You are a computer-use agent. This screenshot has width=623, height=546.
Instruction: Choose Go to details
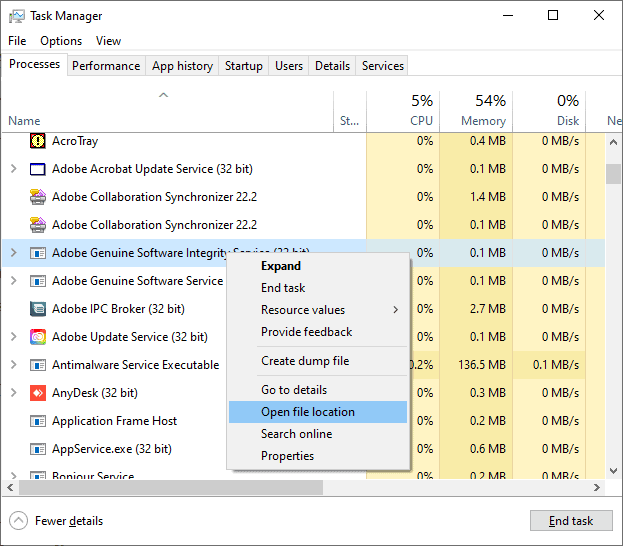pyautogui.click(x=318, y=390)
